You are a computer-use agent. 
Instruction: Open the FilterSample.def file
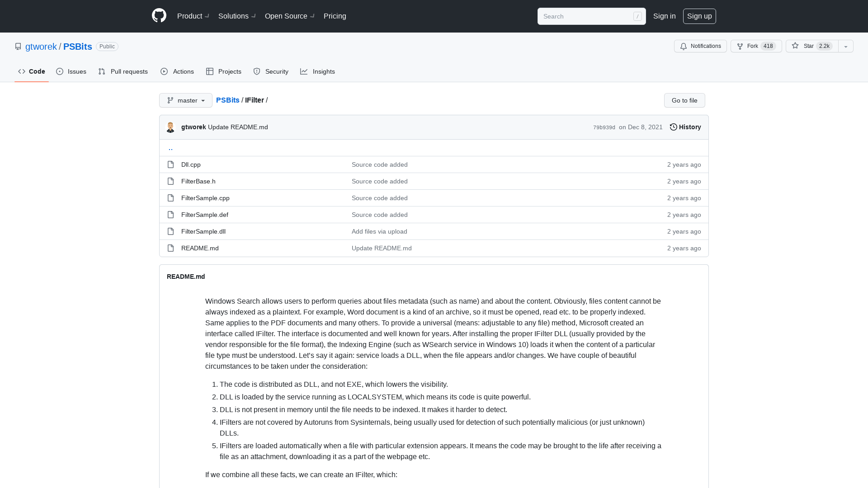click(205, 215)
